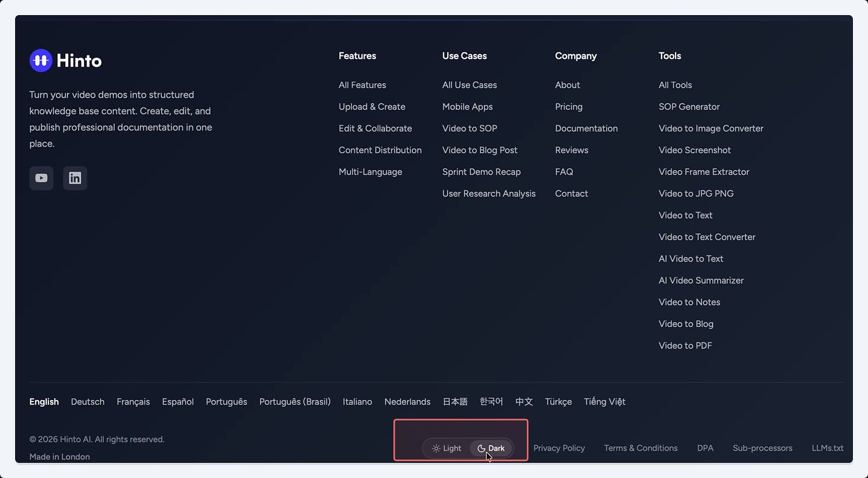Screen dimensions: 868x478
Task: Open Documentation link
Action: (x=587, y=128)
